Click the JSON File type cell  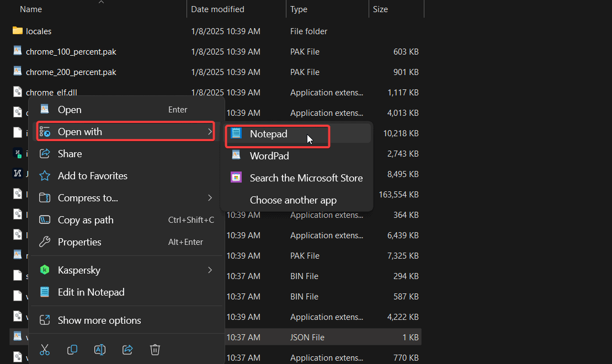click(x=307, y=337)
